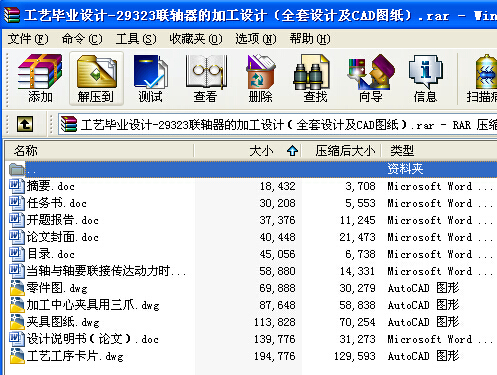Open the 文件(F) menu

(x=28, y=39)
